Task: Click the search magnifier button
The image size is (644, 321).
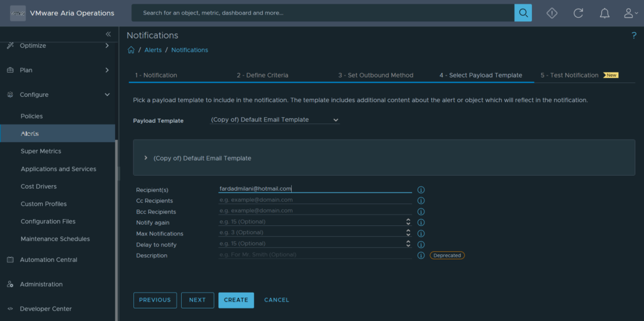Action: (x=523, y=13)
